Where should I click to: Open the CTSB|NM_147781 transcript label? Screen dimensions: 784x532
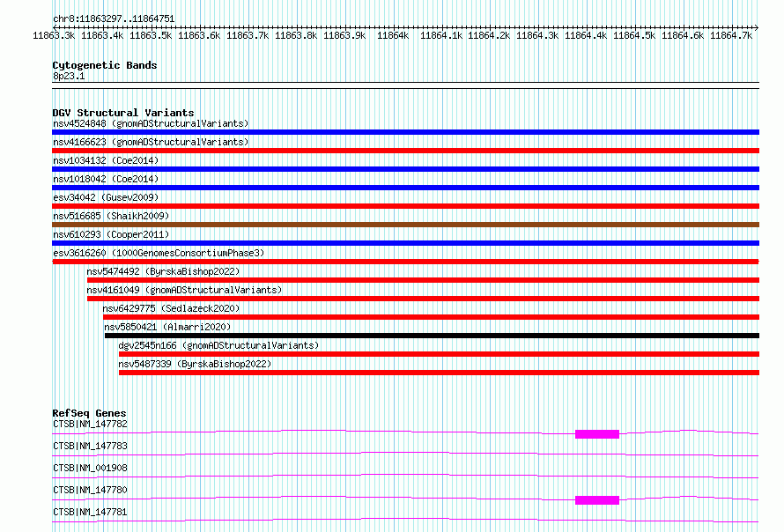click(x=90, y=512)
